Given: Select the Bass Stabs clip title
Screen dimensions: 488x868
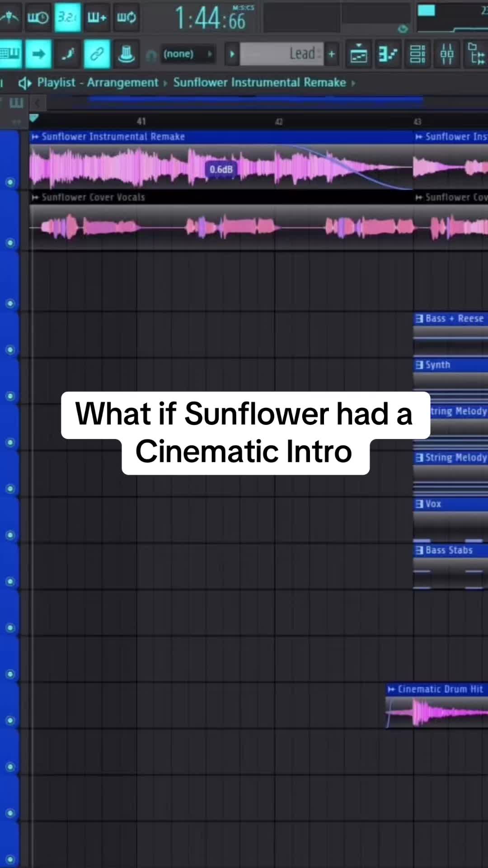Looking at the screenshot, I should [449, 550].
